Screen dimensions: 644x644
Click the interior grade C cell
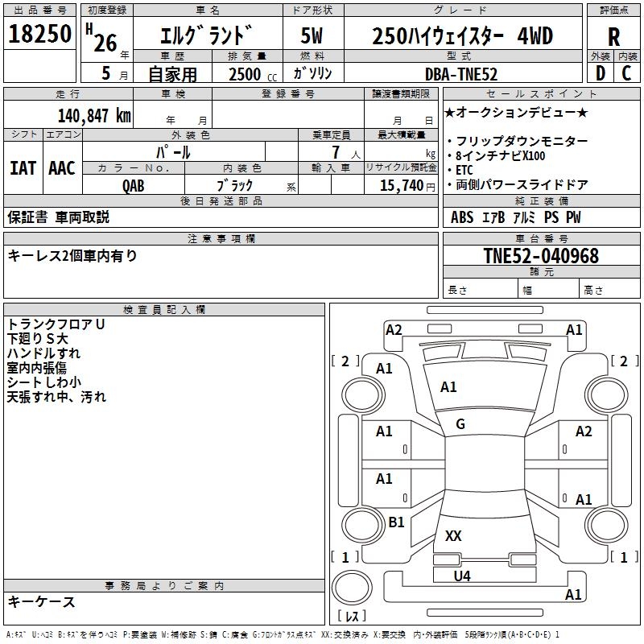627,73
